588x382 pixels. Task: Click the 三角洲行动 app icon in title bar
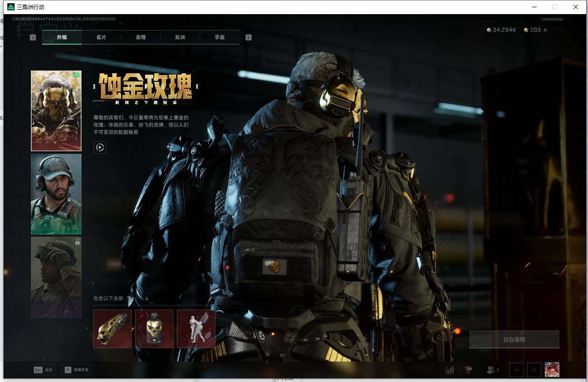11,7
